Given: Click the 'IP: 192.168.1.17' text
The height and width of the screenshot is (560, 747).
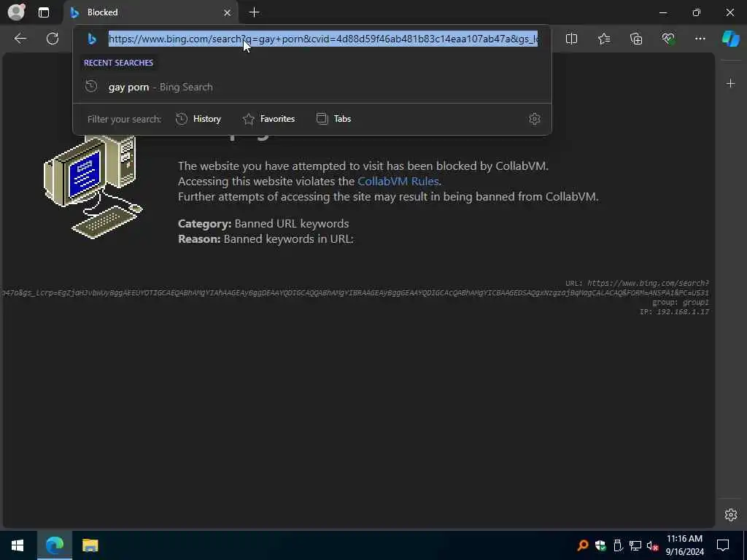Looking at the screenshot, I should tap(674, 311).
